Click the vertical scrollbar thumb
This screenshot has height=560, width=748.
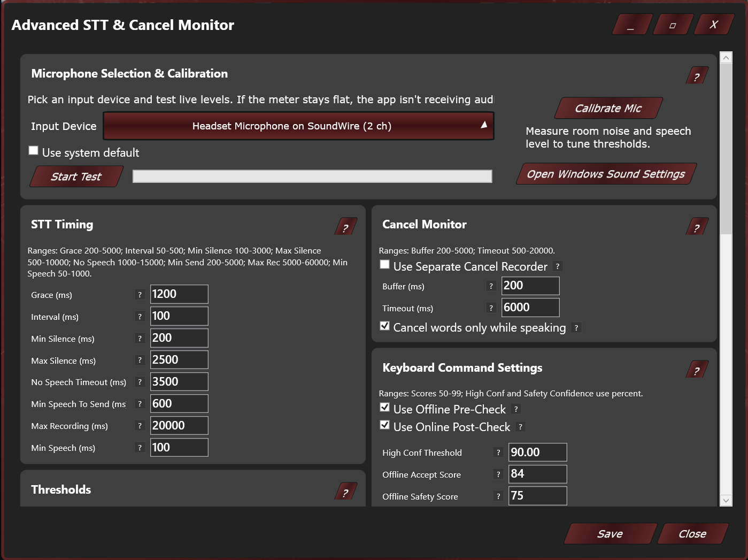click(x=726, y=149)
